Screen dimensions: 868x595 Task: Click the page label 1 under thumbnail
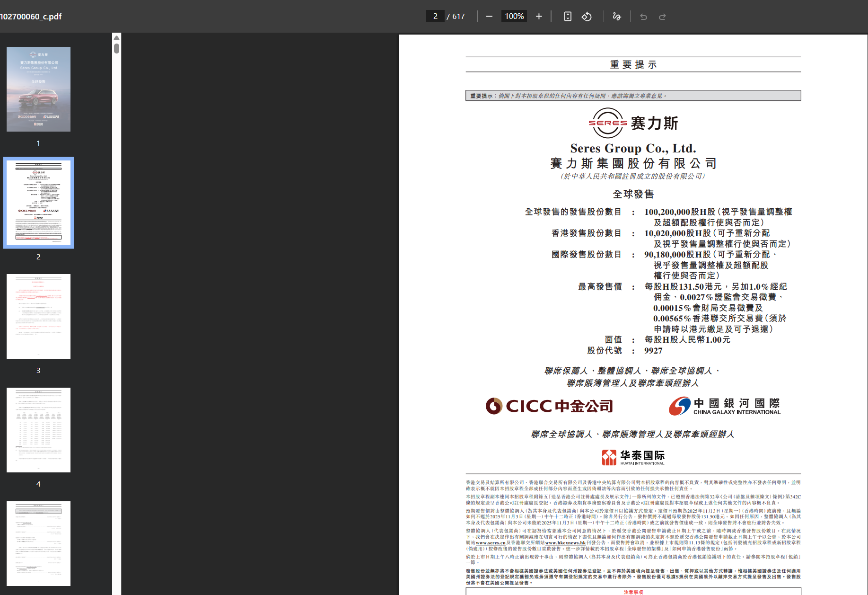pyautogui.click(x=38, y=143)
